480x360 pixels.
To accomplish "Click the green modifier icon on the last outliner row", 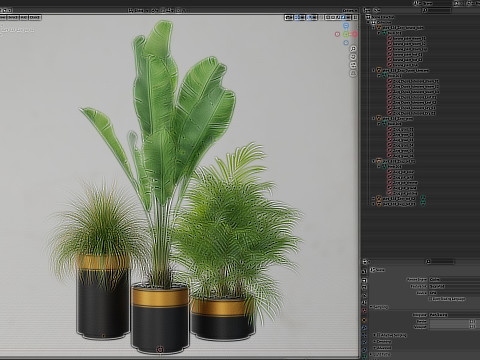I will pyautogui.click(x=423, y=203).
